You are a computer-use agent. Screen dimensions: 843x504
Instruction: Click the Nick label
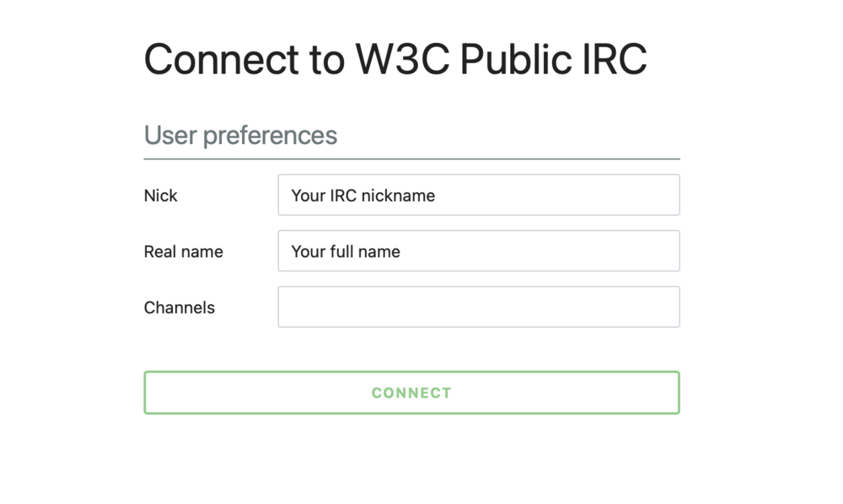[161, 196]
